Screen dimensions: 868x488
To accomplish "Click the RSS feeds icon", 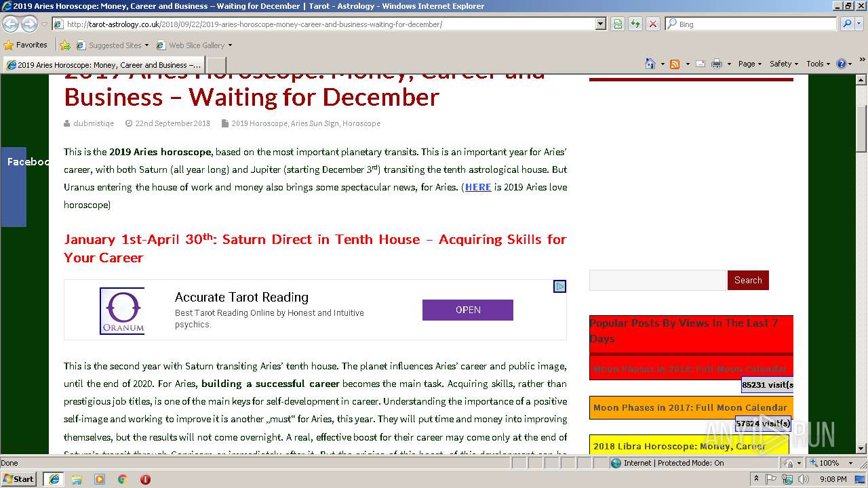I will (x=675, y=64).
